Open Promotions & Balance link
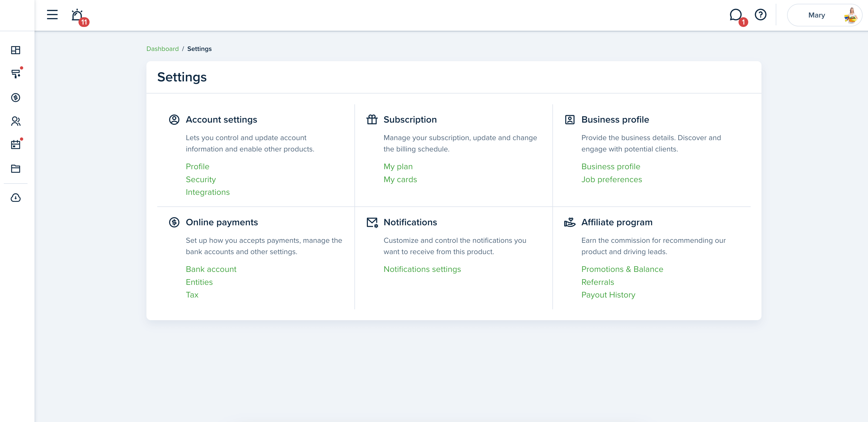 [622, 269]
